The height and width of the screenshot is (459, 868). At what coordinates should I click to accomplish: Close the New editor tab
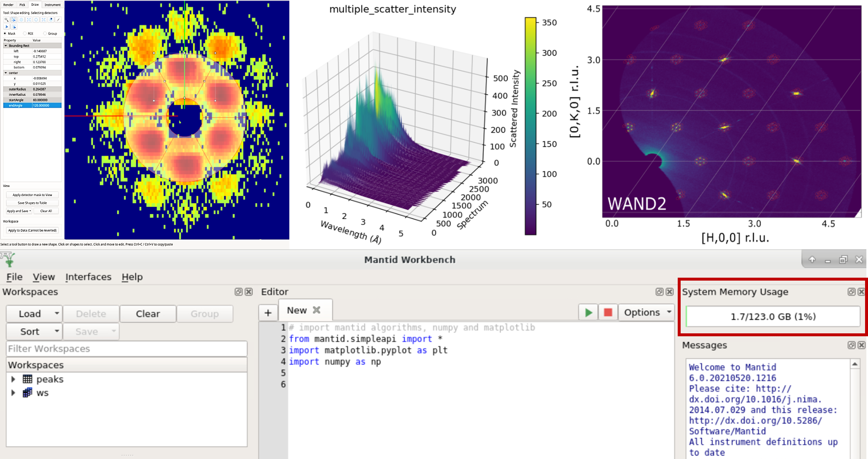(x=316, y=310)
